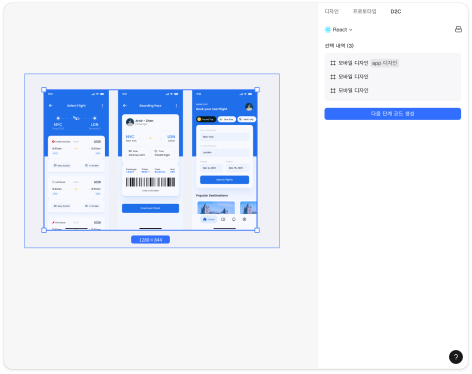Viewport: 472px width, 374px height.
Task: Open help with the question mark button
Action: point(456,357)
